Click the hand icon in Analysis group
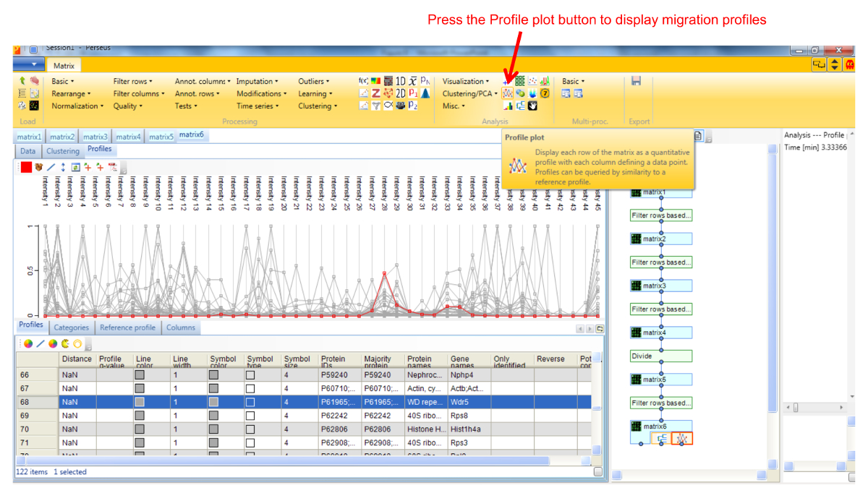868x501 pixels. pyautogui.click(x=533, y=106)
